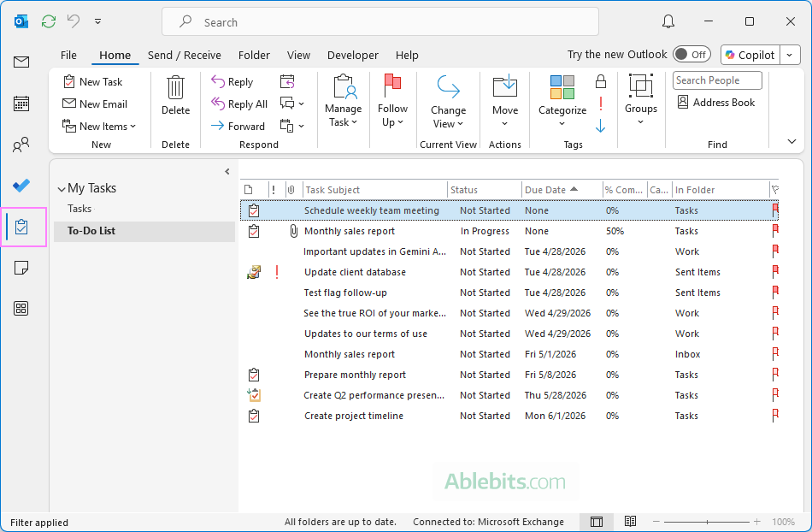Click the Reply button
Viewport: 812px width, 532px height.
[232, 82]
